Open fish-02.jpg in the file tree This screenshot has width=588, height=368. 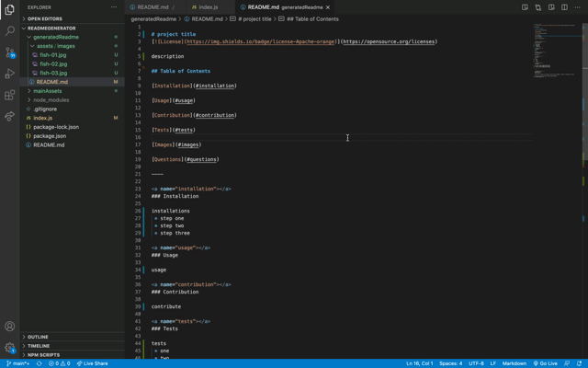click(x=52, y=64)
